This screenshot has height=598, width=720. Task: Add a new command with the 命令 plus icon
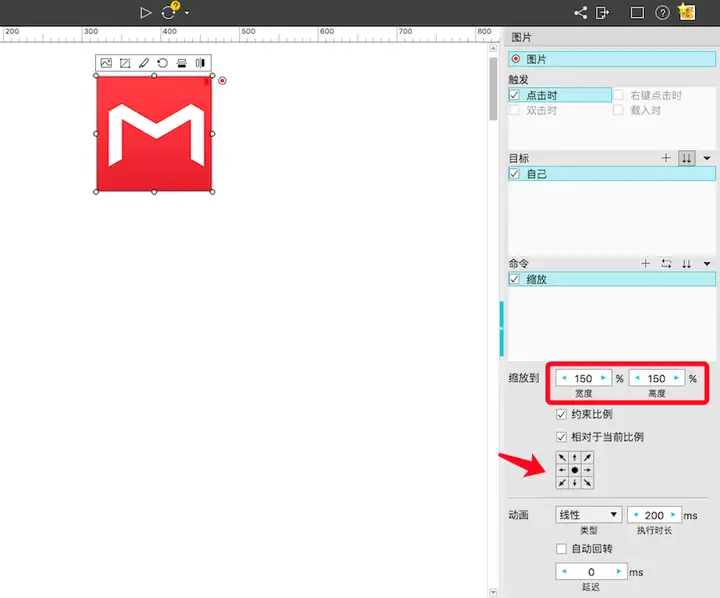(x=646, y=263)
